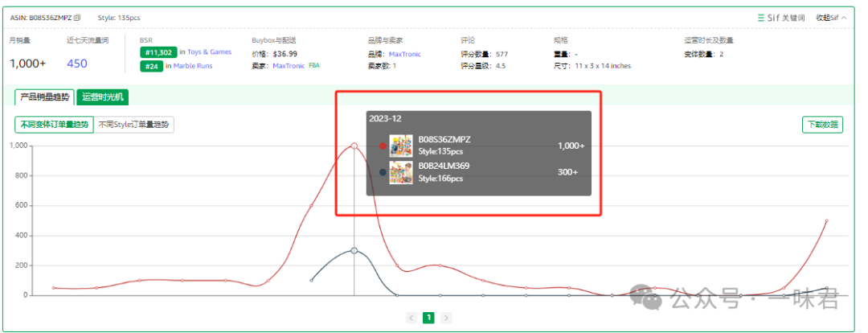Switch to the 运营时光机 tab
Viewport: 868px width, 333px height.
point(102,97)
